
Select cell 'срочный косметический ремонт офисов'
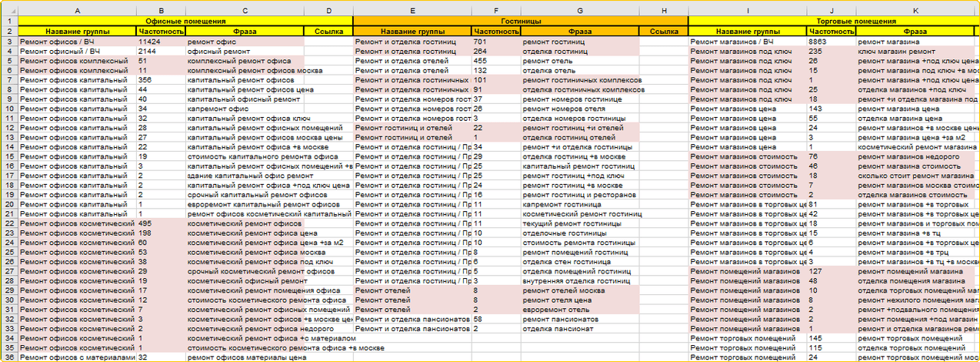coord(245,272)
